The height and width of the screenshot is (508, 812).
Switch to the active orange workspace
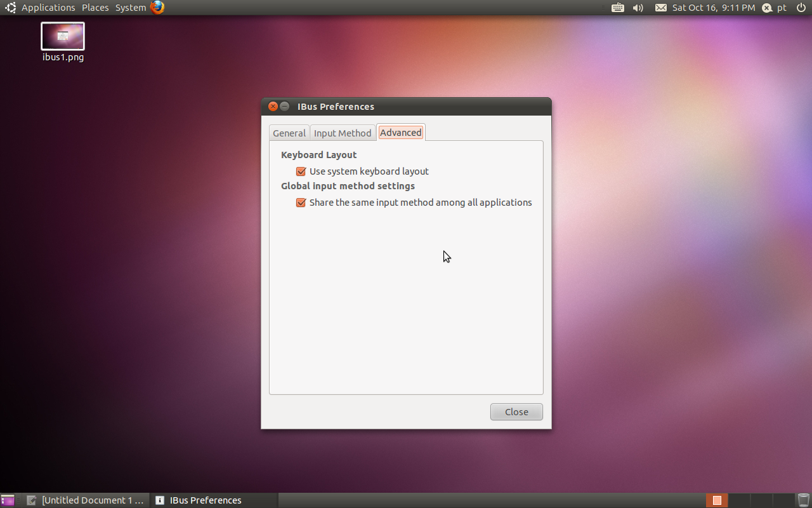click(x=717, y=500)
